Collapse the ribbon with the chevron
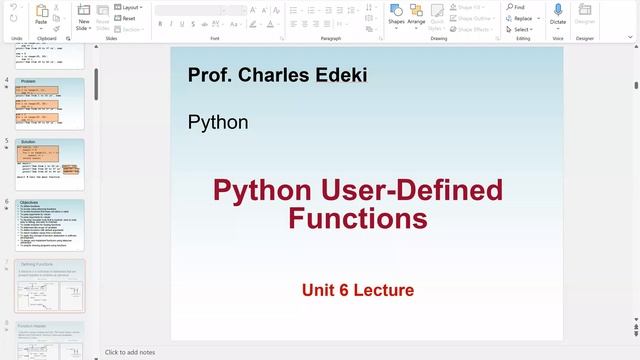 tap(630, 37)
